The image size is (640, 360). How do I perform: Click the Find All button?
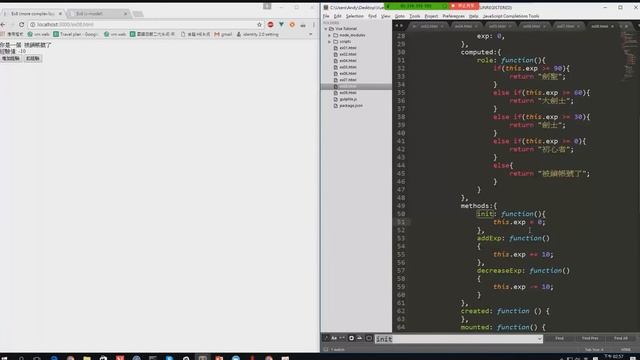[x=620, y=338]
